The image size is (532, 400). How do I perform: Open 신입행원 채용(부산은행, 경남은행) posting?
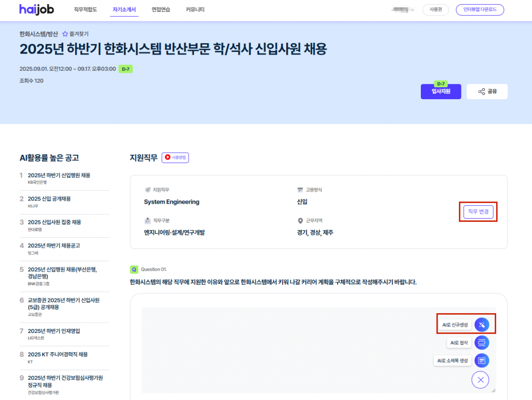pyautogui.click(x=62, y=273)
